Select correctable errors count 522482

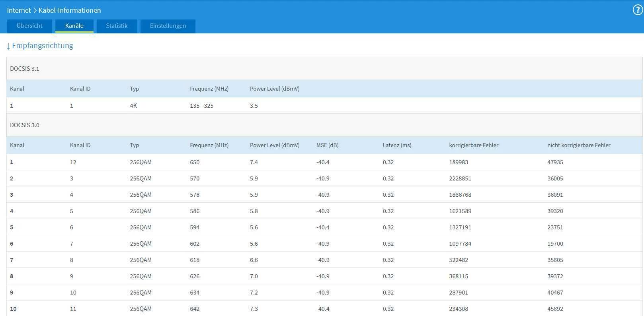click(459, 260)
